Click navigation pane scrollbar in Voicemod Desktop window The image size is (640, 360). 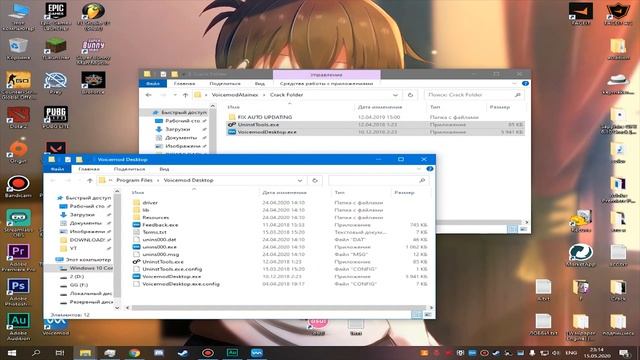[118, 245]
